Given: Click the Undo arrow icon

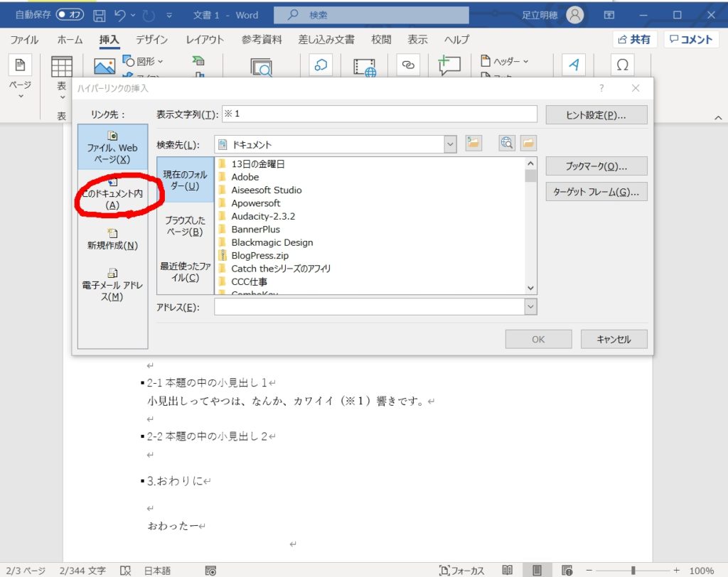Looking at the screenshot, I should click(x=121, y=15).
